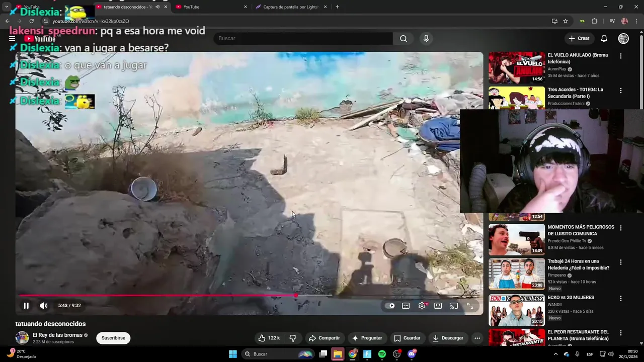The image size is (644, 362).
Task: Download the video with Descargar
Action: click(x=448, y=338)
